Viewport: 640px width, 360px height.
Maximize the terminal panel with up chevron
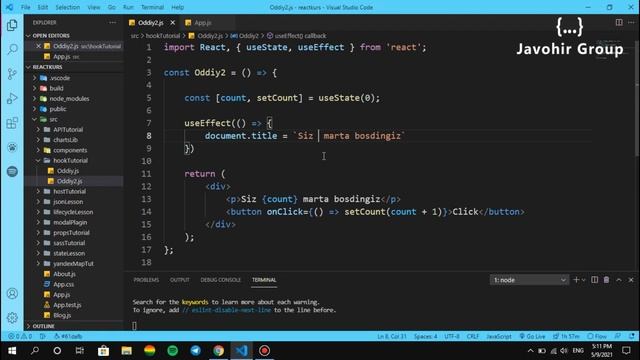pos(619,280)
